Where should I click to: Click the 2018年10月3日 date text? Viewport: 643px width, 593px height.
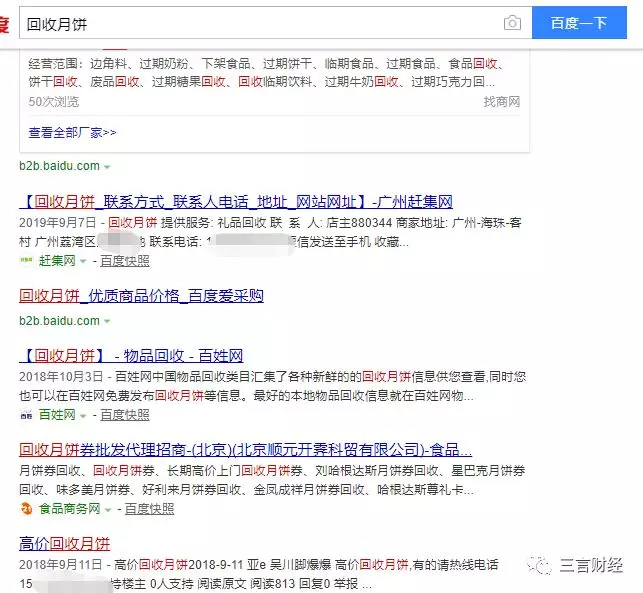61,376
